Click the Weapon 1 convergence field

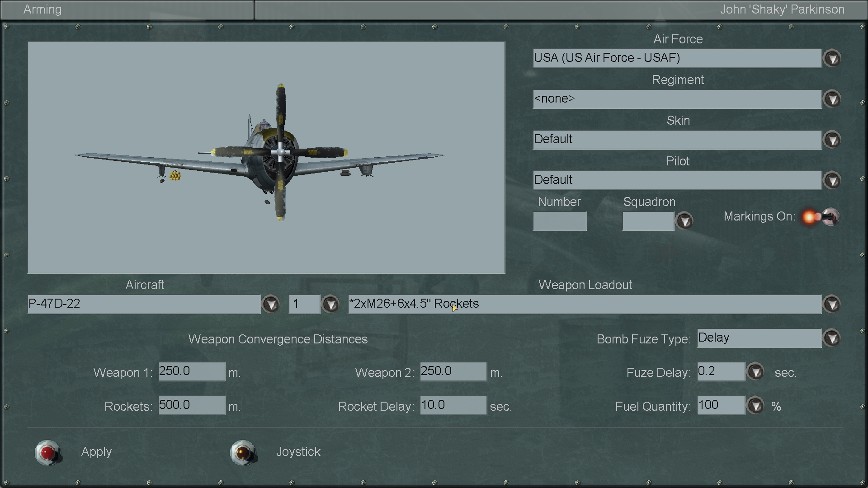(x=191, y=371)
